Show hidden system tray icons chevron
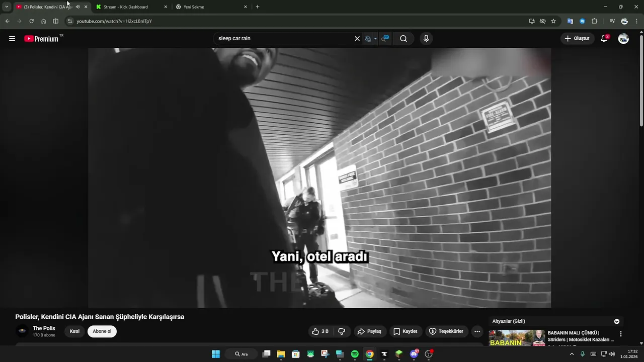 click(572, 354)
